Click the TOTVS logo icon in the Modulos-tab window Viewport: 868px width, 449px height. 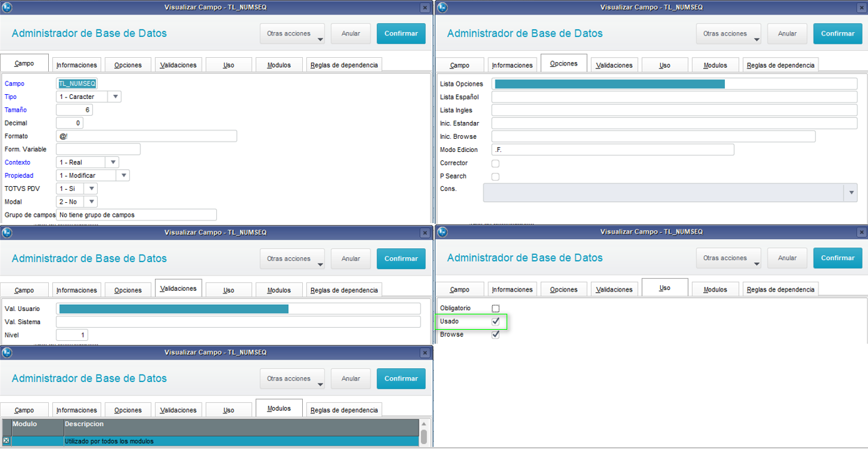(x=6, y=352)
